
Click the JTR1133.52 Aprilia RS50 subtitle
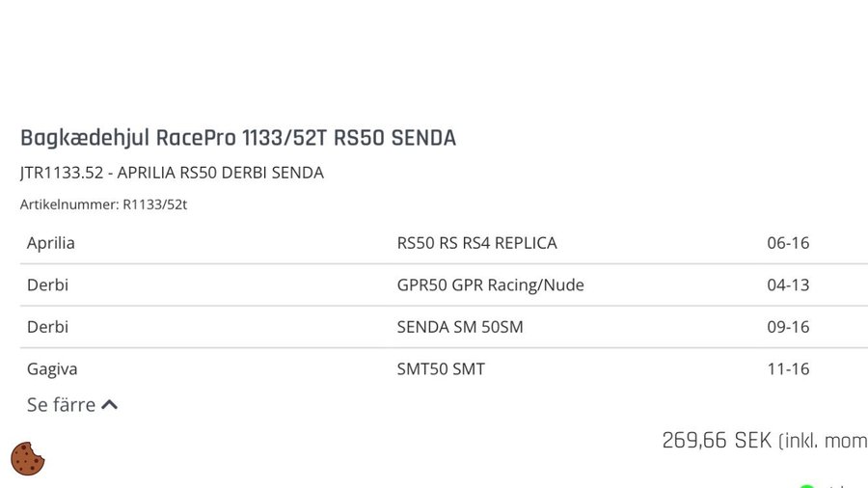point(172,173)
